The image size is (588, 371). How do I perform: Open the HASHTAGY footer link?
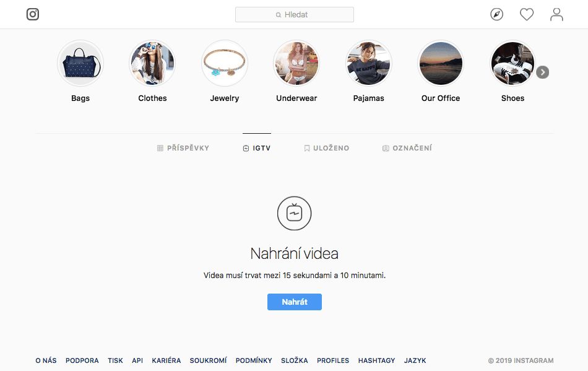point(376,360)
